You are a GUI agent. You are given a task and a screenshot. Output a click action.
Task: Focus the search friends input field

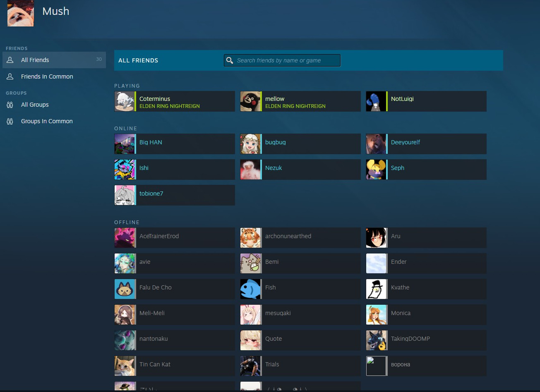[x=282, y=60]
